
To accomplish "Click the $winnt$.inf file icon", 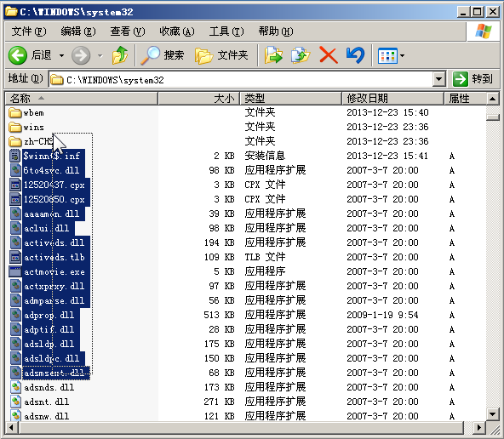I will click(x=15, y=156).
